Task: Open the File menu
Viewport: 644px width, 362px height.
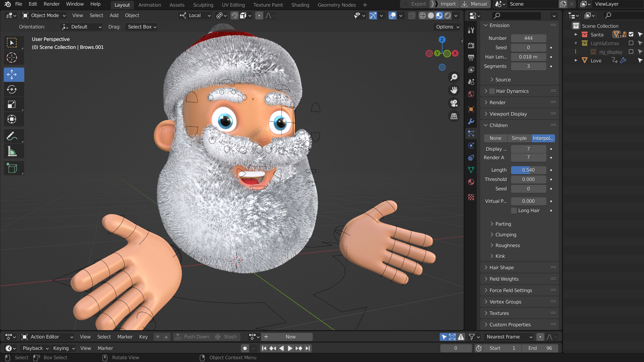Action: pyautogui.click(x=19, y=4)
